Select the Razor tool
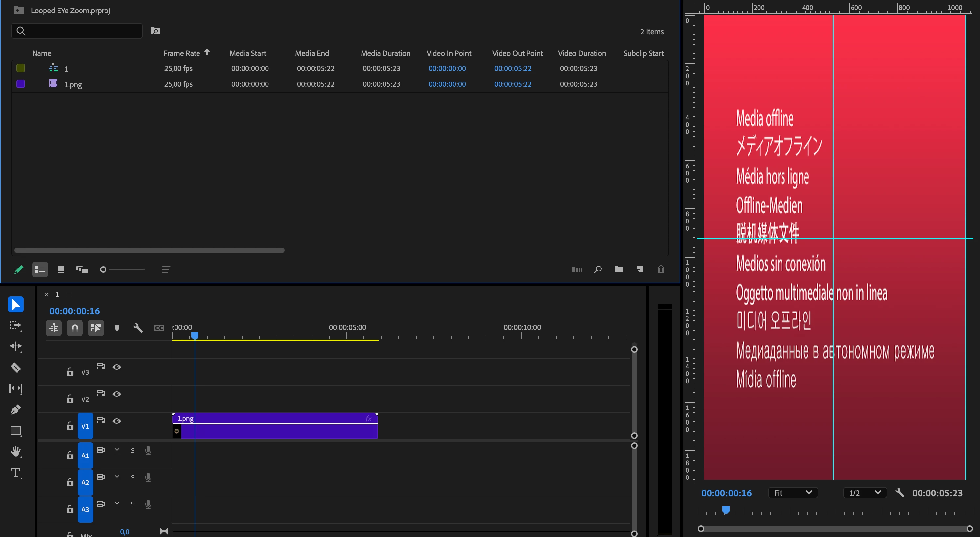Viewport: 980px width, 537px height. pyautogui.click(x=15, y=367)
